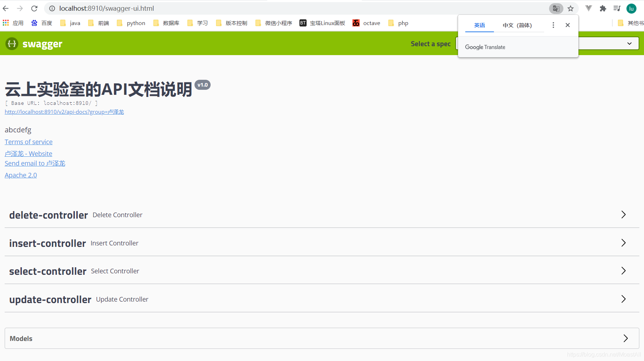Open the 宝塔Linux面板 bookmark
This screenshot has height=361, width=644.
coord(322,23)
